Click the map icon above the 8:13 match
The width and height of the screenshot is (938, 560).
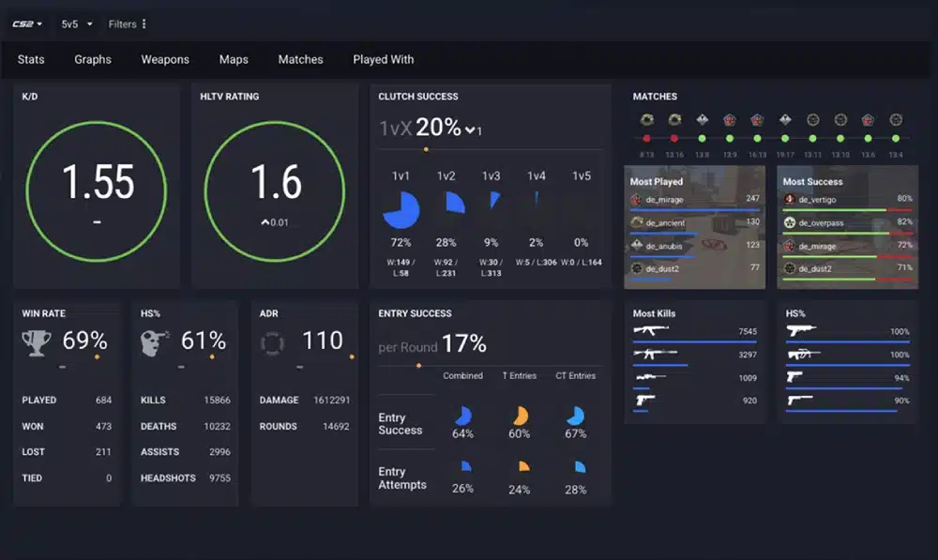[646, 120]
